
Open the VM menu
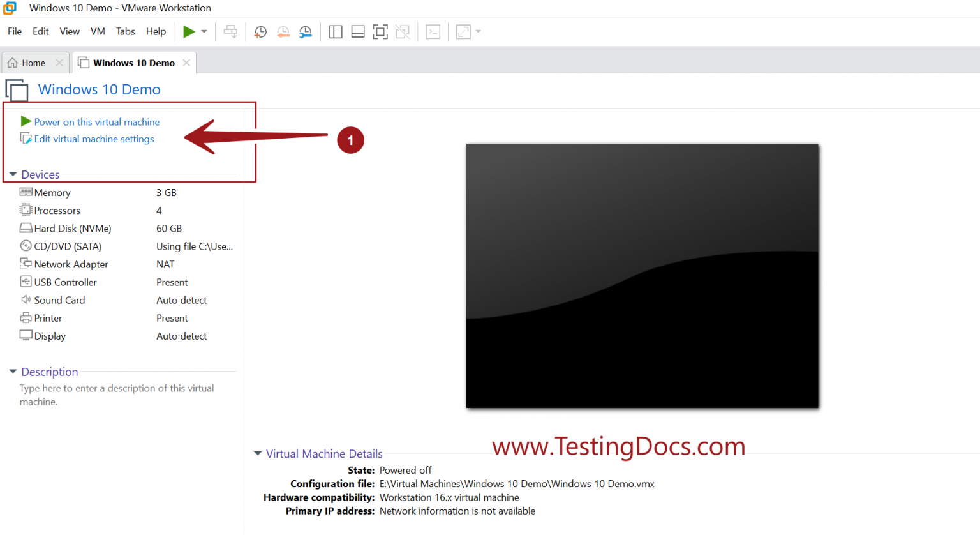[98, 31]
